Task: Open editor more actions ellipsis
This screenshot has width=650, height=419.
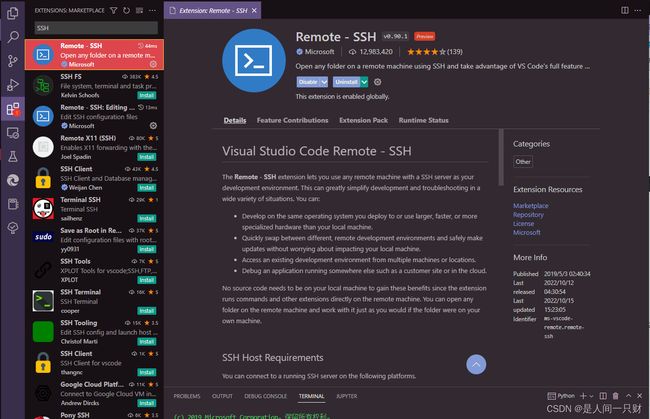Action: 638,10
